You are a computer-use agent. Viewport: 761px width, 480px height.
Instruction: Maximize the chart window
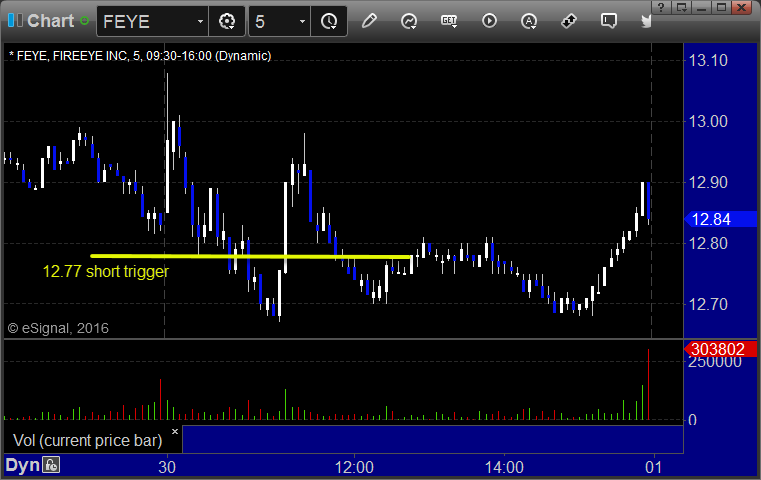pos(721,7)
